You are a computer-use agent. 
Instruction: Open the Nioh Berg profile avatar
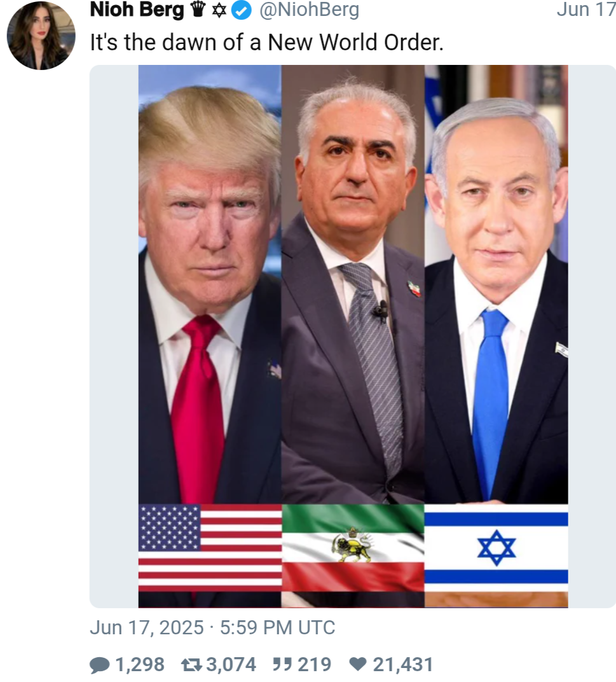41,35
